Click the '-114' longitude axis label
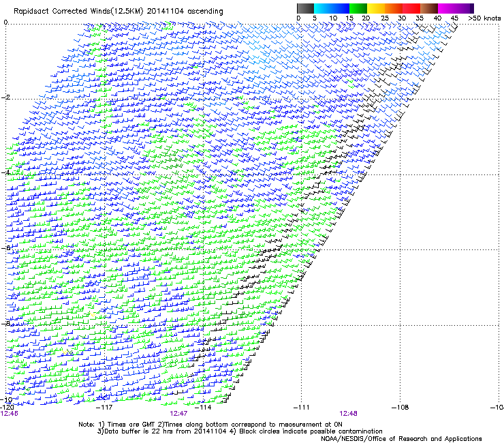Viewport: 504px width, 443px height. click(x=203, y=408)
